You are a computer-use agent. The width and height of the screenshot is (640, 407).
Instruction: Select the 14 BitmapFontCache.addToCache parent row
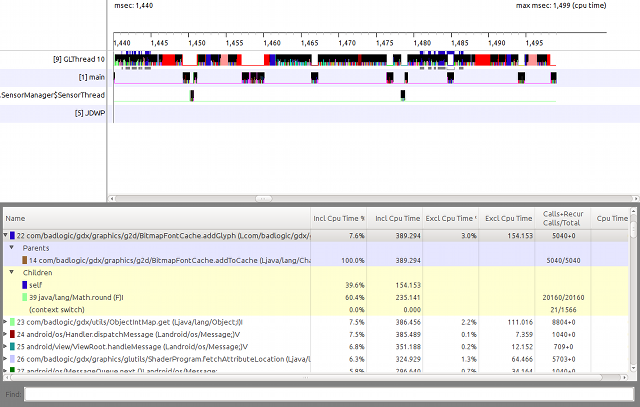(315, 260)
